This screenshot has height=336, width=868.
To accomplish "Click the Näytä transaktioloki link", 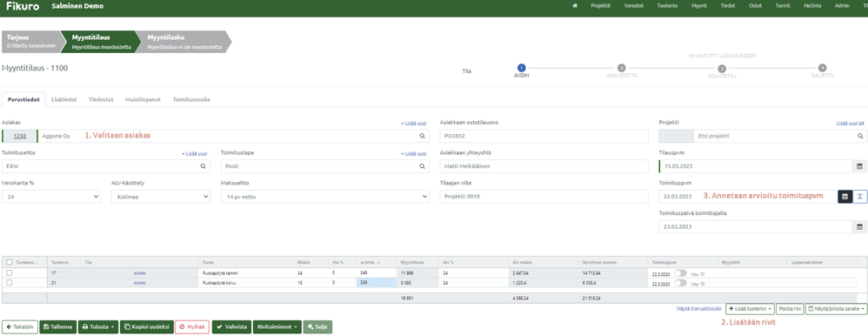I will (x=699, y=309).
